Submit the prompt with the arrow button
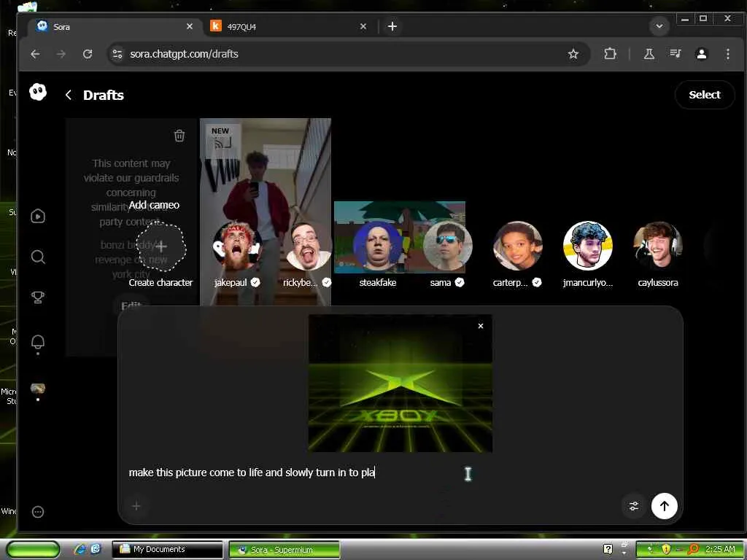The image size is (747, 560). 664,506
